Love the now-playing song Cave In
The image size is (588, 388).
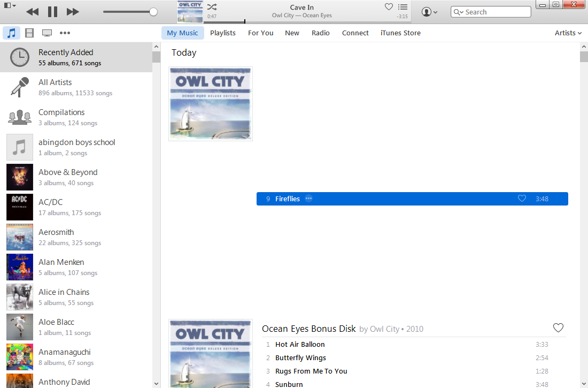tap(389, 6)
